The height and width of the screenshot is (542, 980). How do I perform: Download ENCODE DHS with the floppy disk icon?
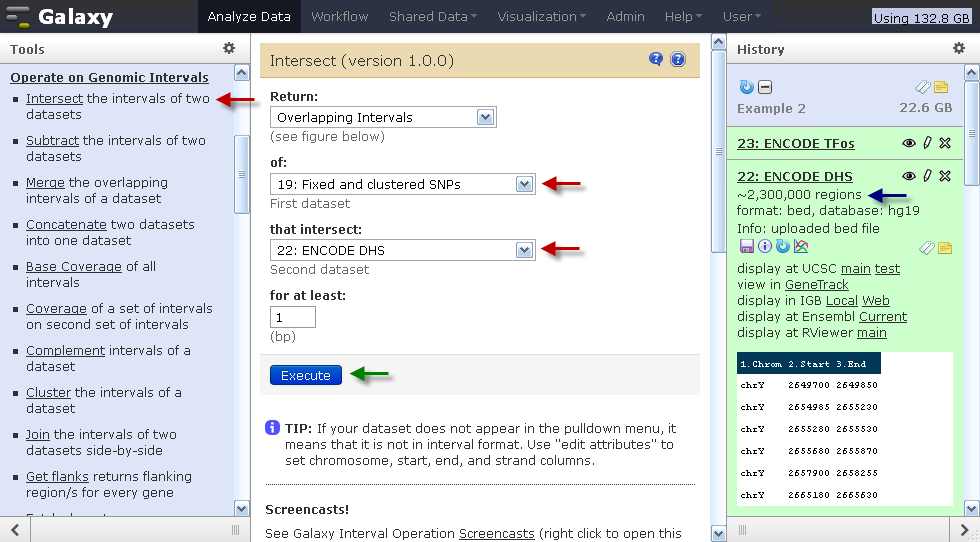click(746, 246)
